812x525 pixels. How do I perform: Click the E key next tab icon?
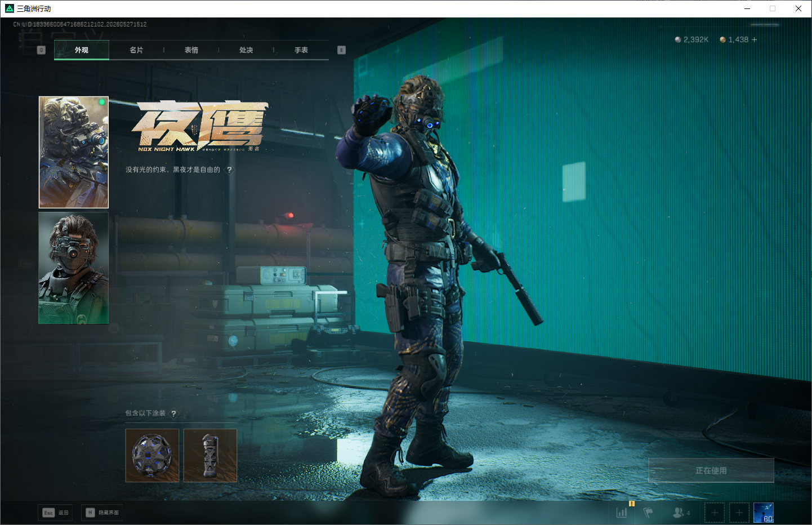coord(341,50)
